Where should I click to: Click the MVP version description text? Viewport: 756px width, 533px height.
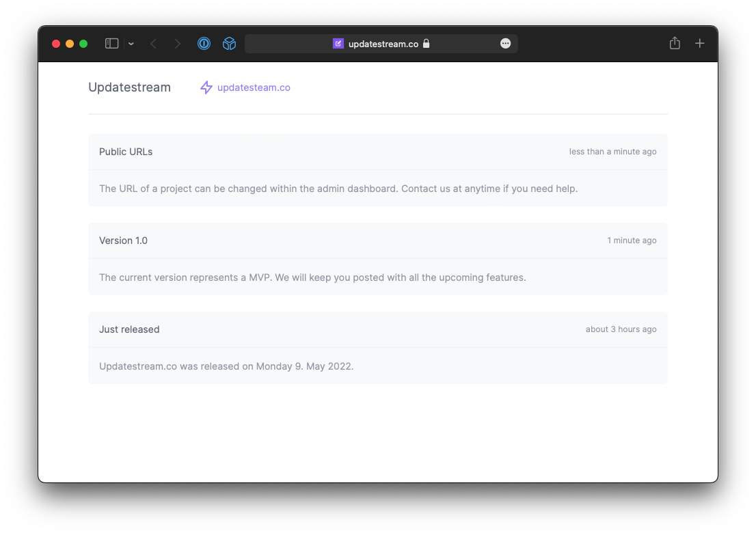click(312, 277)
